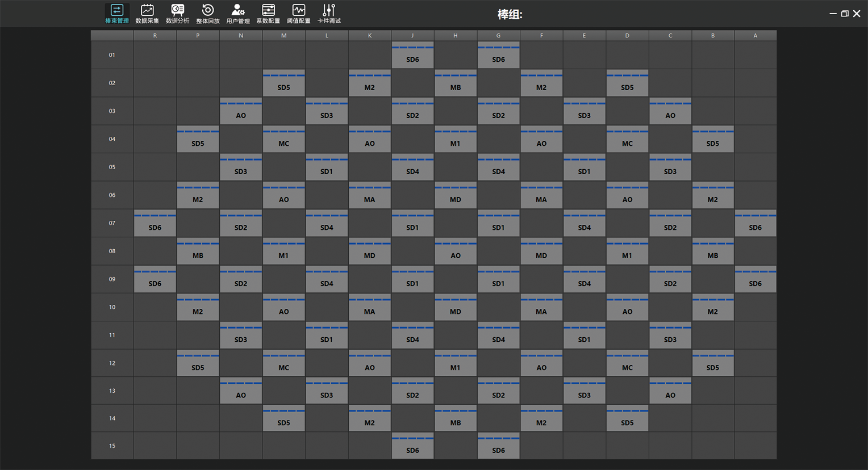The width and height of the screenshot is (868, 470).
Task: Select the SD6 rod cell in row 01 column J
Action: pos(412,55)
